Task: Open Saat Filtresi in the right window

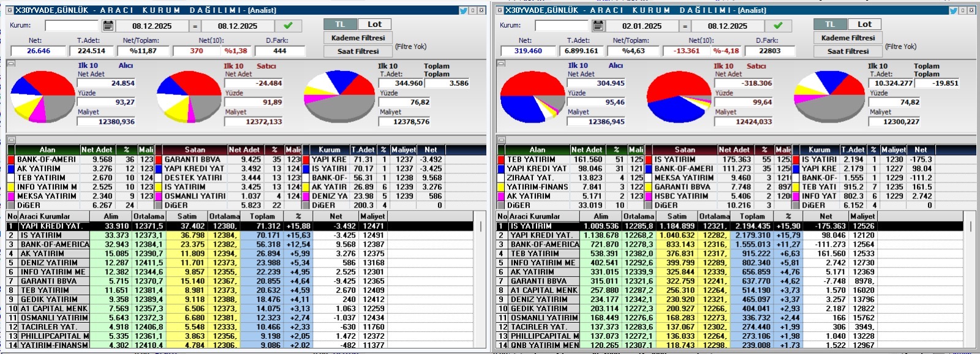Action: click(x=848, y=51)
